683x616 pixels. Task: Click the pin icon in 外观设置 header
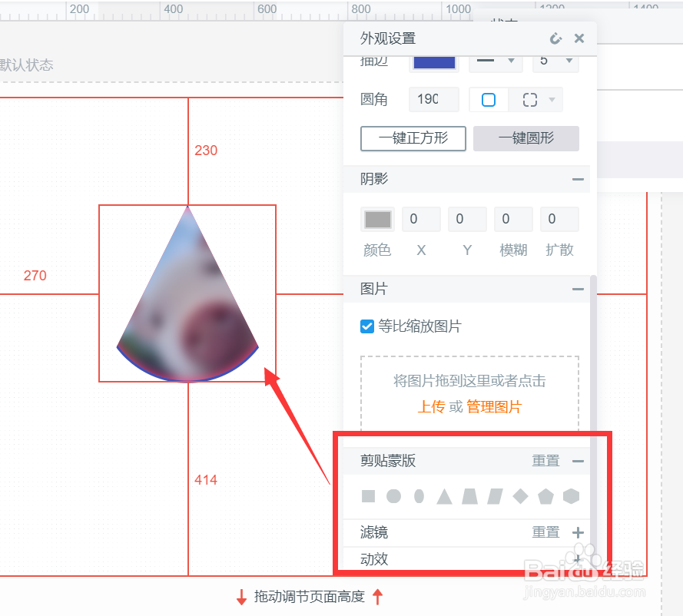point(555,38)
